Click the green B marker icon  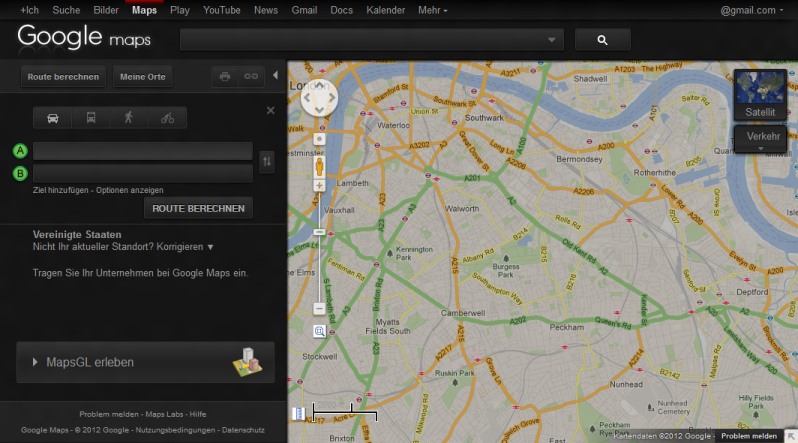[x=20, y=174]
